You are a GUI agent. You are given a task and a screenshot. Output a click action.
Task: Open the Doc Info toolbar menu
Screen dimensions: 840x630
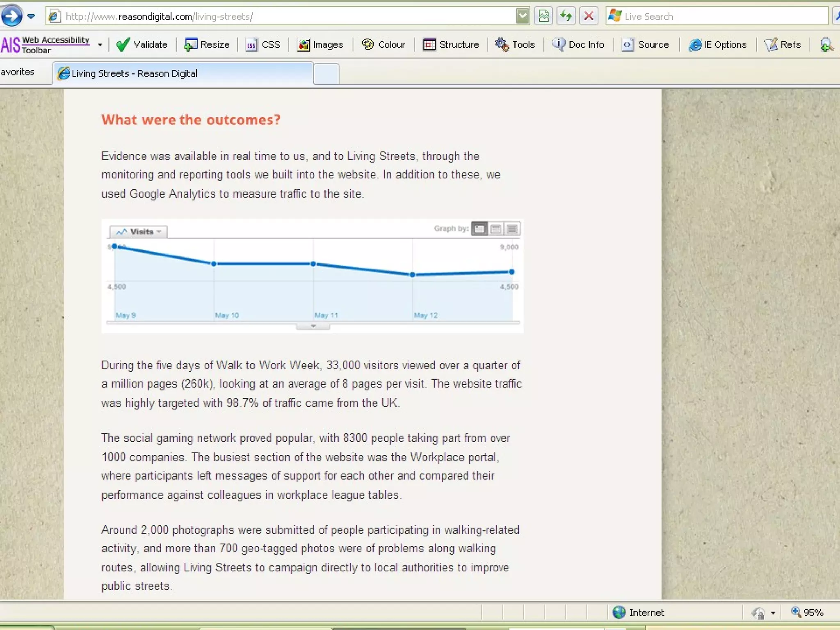pyautogui.click(x=578, y=44)
